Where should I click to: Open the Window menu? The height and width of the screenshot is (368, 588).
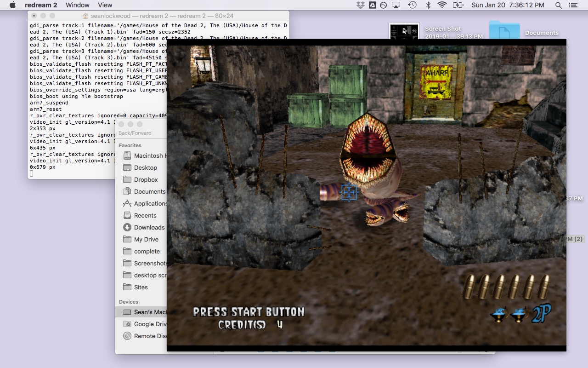click(x=78, y=5)
